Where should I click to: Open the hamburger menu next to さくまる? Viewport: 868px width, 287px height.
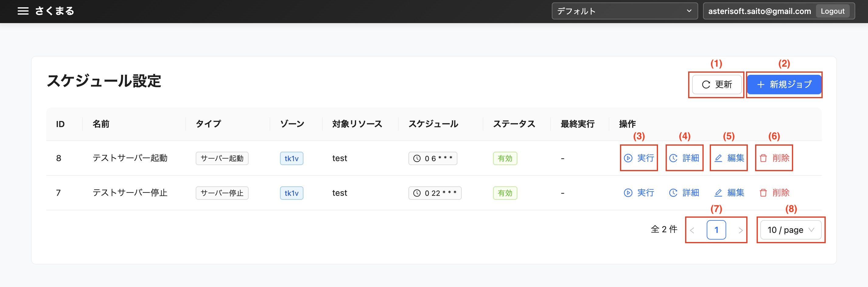tap(23, 11)
